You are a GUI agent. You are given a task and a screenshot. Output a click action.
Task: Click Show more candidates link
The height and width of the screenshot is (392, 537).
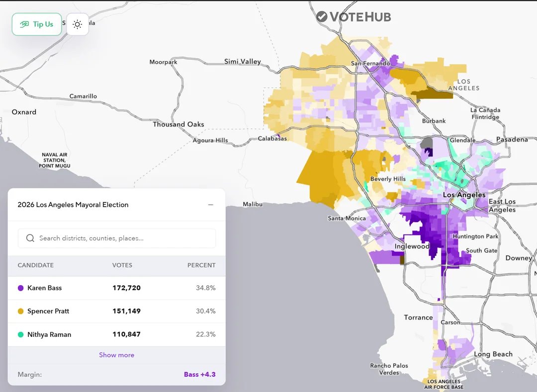[x=116, y=355]
